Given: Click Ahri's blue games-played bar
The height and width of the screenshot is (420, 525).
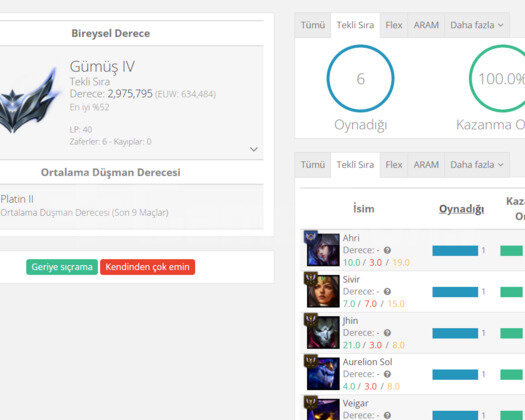Looking at the screenshot, I should point(455,251).
